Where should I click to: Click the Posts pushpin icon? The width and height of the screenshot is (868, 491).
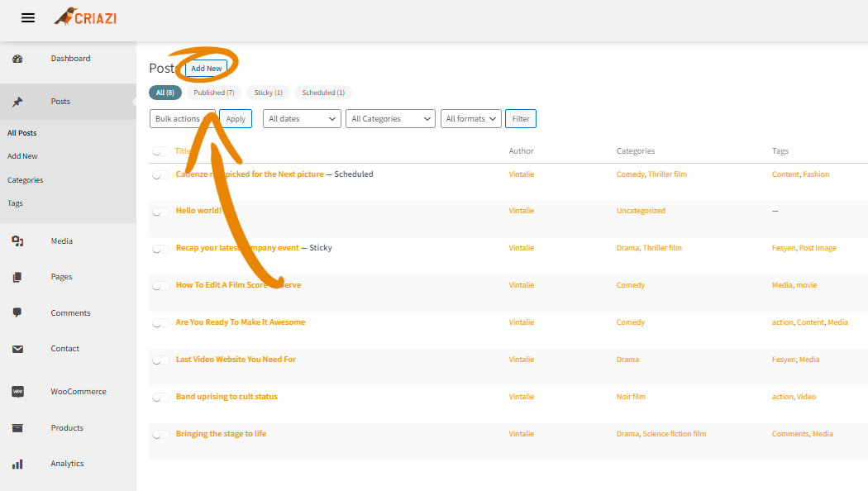click(17, 102)
